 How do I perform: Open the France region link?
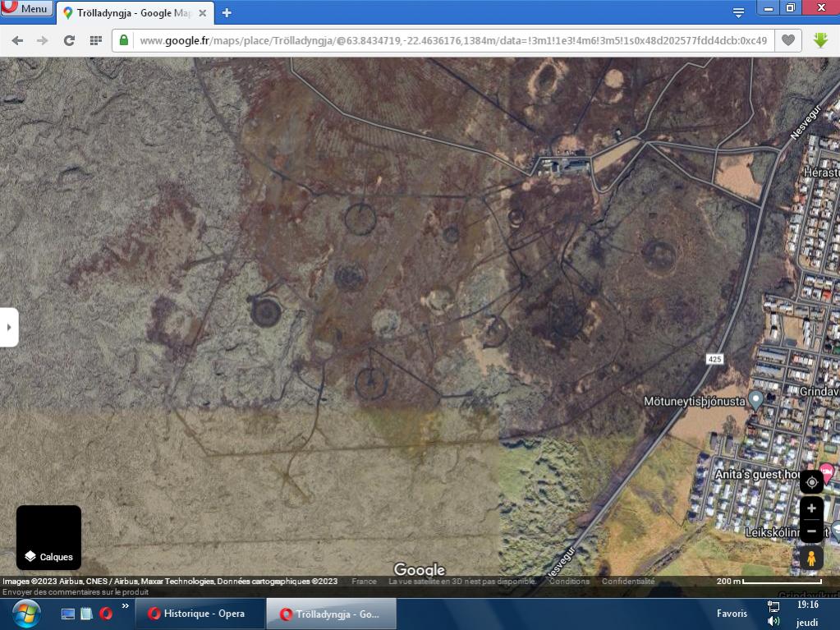click(x=365, y=582)
